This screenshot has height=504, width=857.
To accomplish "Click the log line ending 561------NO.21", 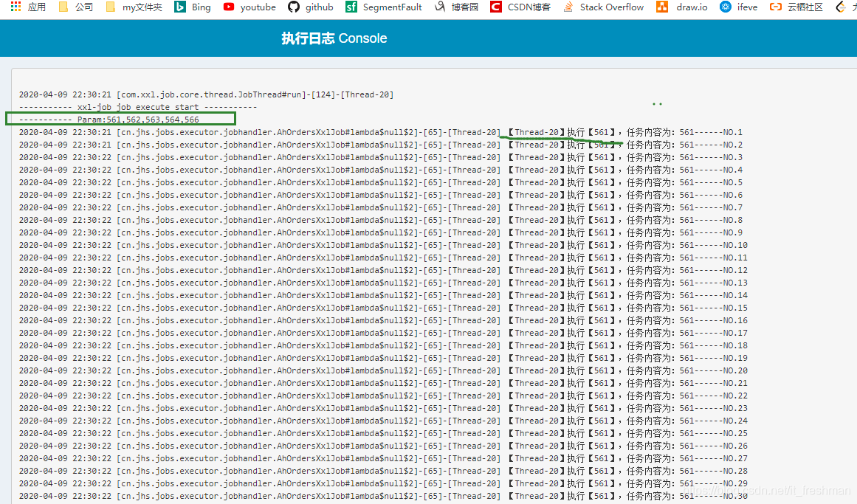I will point(383,384).
